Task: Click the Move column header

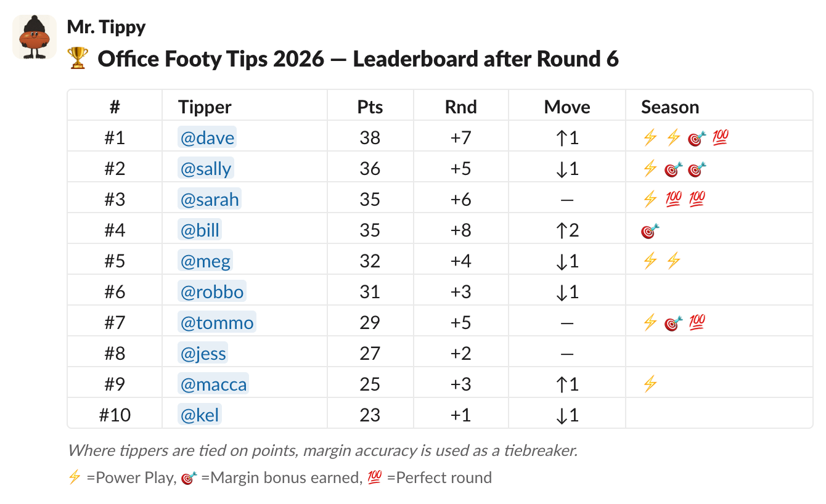Action: (566, 106)
